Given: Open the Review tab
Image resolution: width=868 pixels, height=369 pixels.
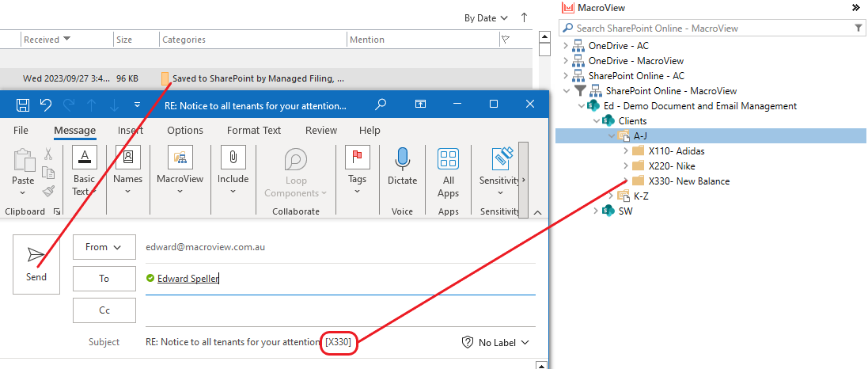Looking at the screenshot, I should [x=321, y=130].
